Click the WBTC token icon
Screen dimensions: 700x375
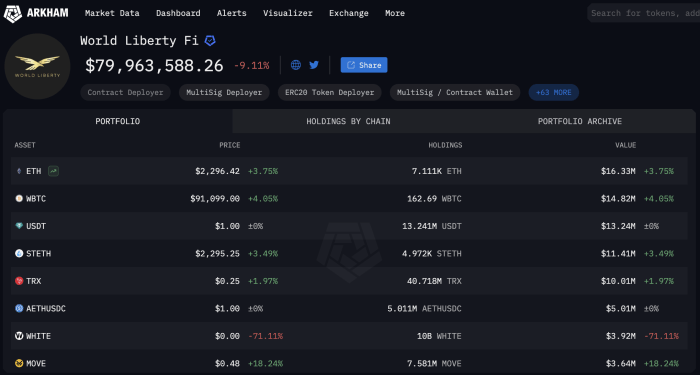pyautogui.click(x=19, y=199)
